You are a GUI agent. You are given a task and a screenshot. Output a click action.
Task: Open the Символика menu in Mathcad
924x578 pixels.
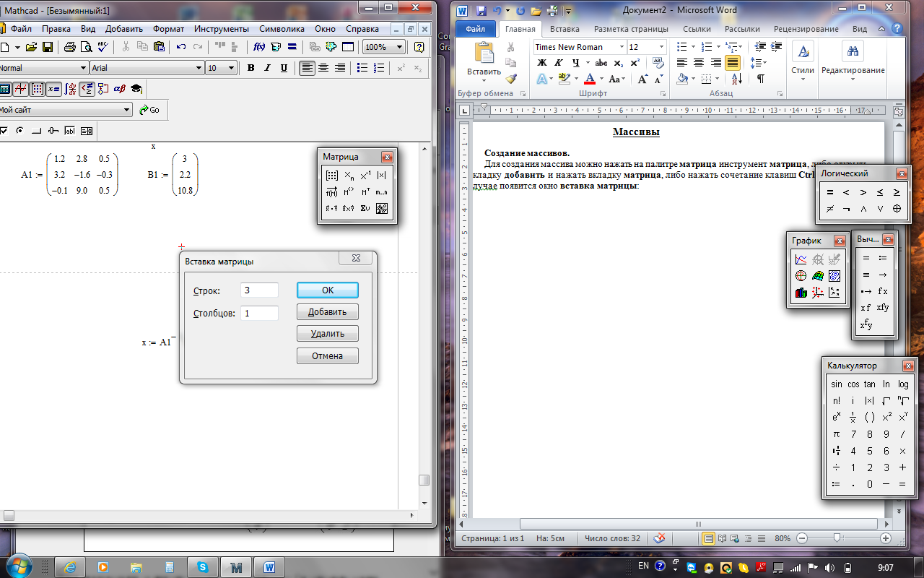pos(282,29)
